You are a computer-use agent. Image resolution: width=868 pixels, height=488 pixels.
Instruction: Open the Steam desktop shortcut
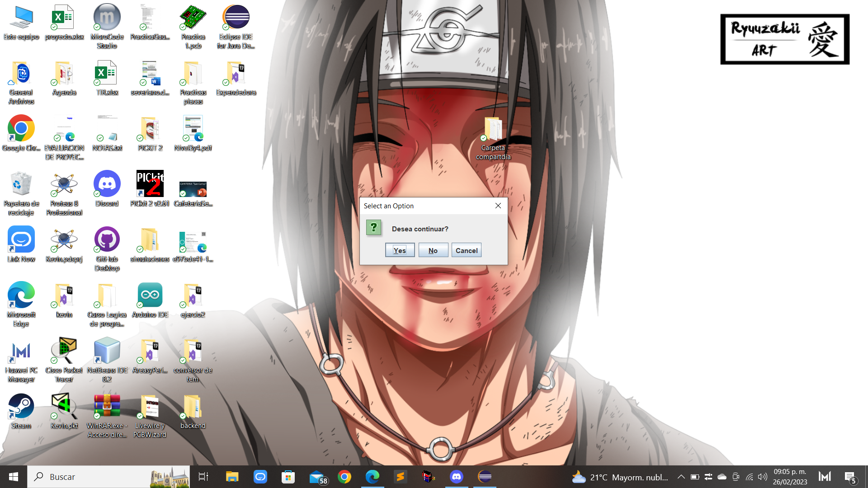pyautogui.click(x=21, y=407)
